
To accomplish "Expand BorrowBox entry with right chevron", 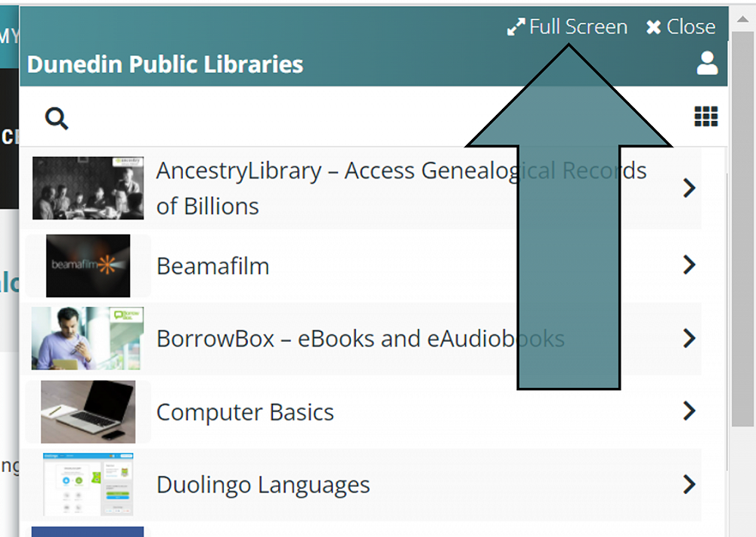I will pyautogui.click(x=689, y=338).
